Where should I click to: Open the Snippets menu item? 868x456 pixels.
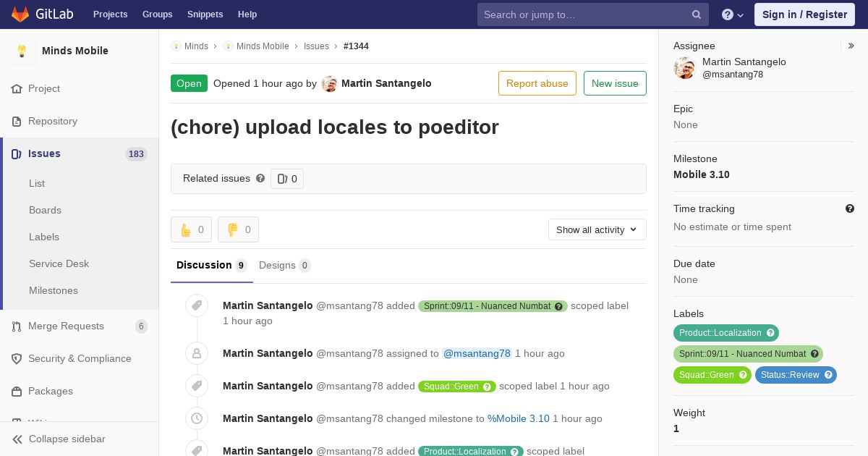(x=205, y=14)
